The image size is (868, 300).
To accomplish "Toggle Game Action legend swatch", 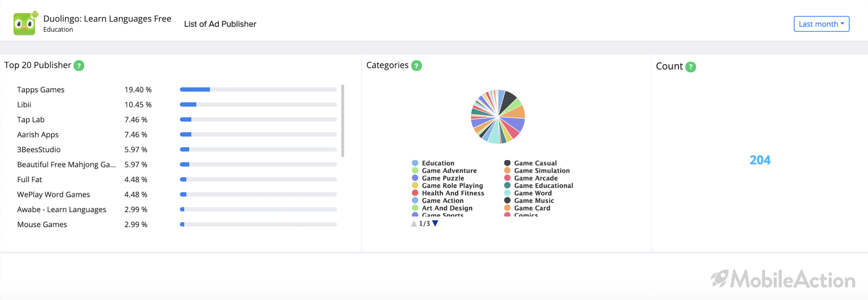I will pos(415,200).
